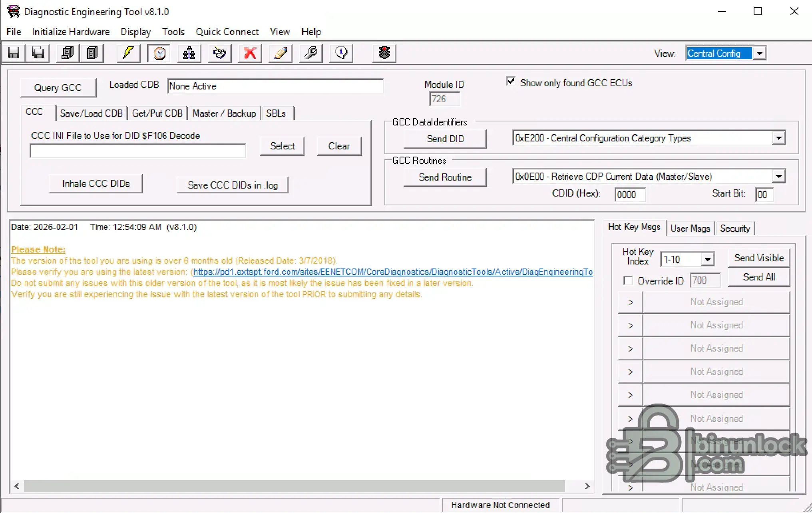812x513 pixels.
Task: Click the Send All button
Action: [x=759, y=277]
